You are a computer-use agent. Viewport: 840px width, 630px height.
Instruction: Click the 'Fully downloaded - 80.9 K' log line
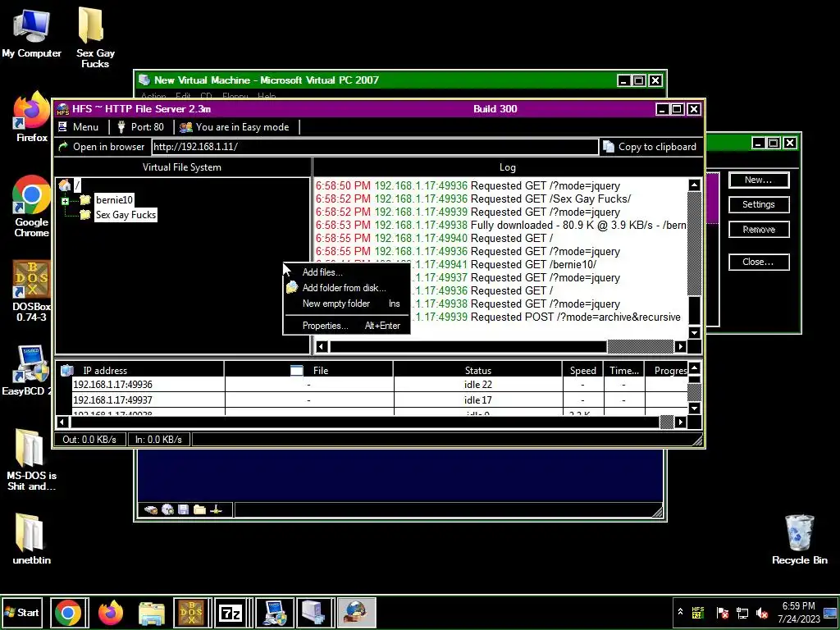pos(501,225)
